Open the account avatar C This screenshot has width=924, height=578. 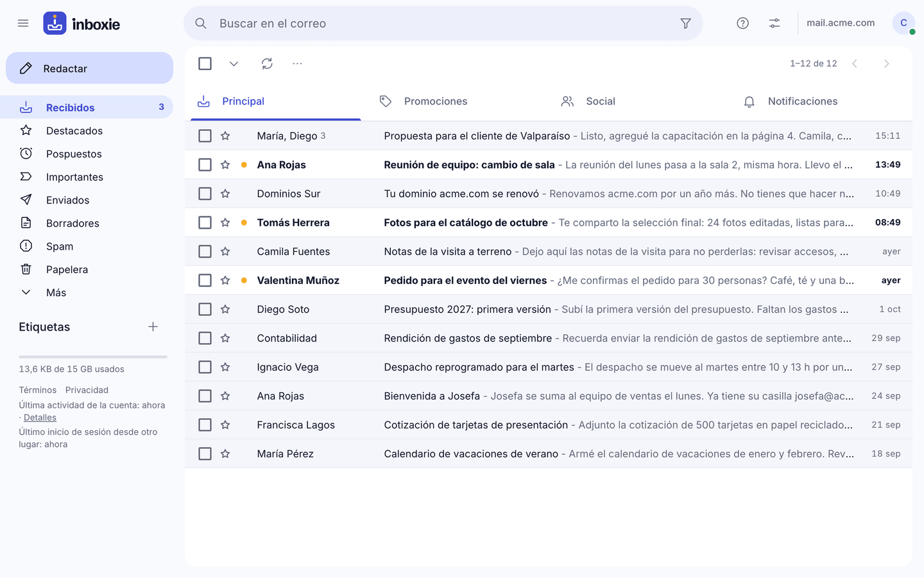coord(903,23)
